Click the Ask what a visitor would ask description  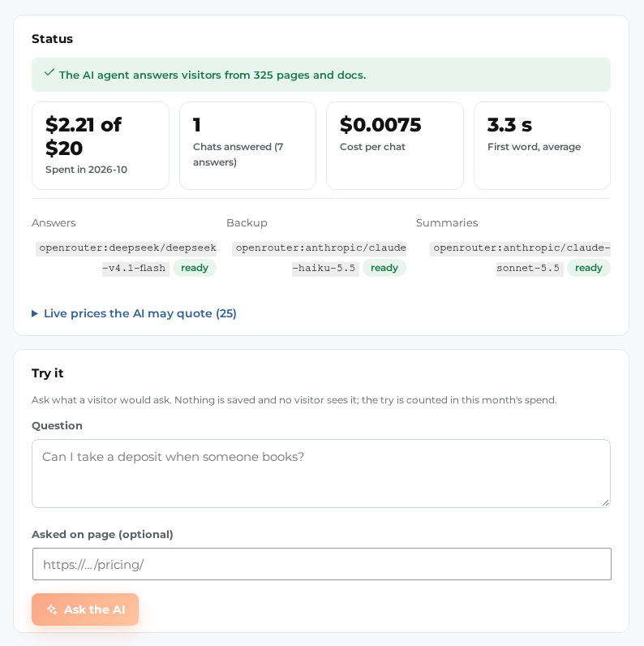(294, 400)
